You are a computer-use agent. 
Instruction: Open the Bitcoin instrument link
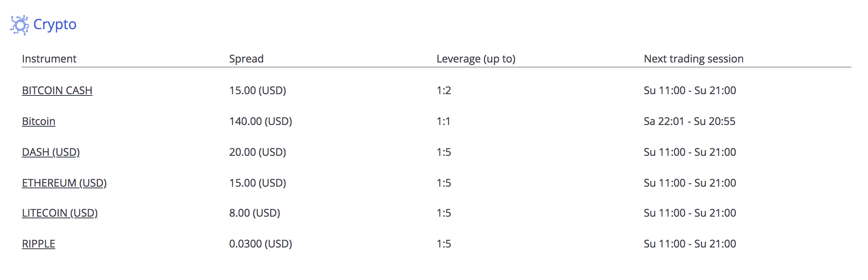pyautogui.click(x=39, y=121)
